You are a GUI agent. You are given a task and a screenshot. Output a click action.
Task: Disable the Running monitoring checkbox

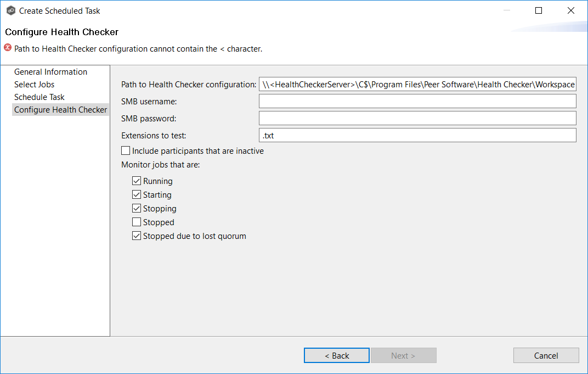tap(136, 181)
